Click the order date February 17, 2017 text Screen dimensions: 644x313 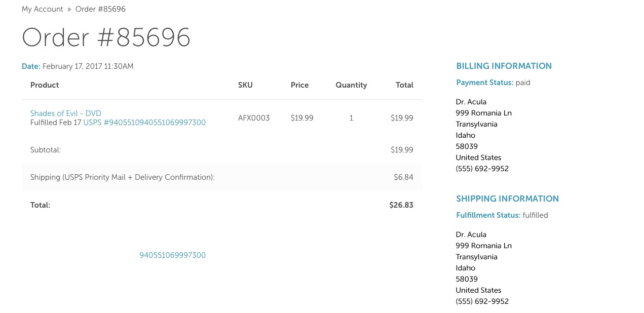point(88,66)
